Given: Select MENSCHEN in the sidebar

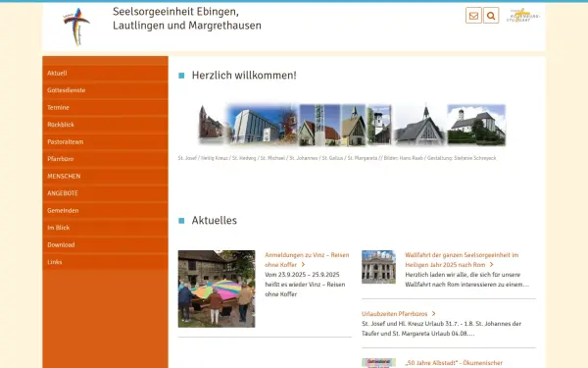Looking at the screenshot, I should pos(106,176).
